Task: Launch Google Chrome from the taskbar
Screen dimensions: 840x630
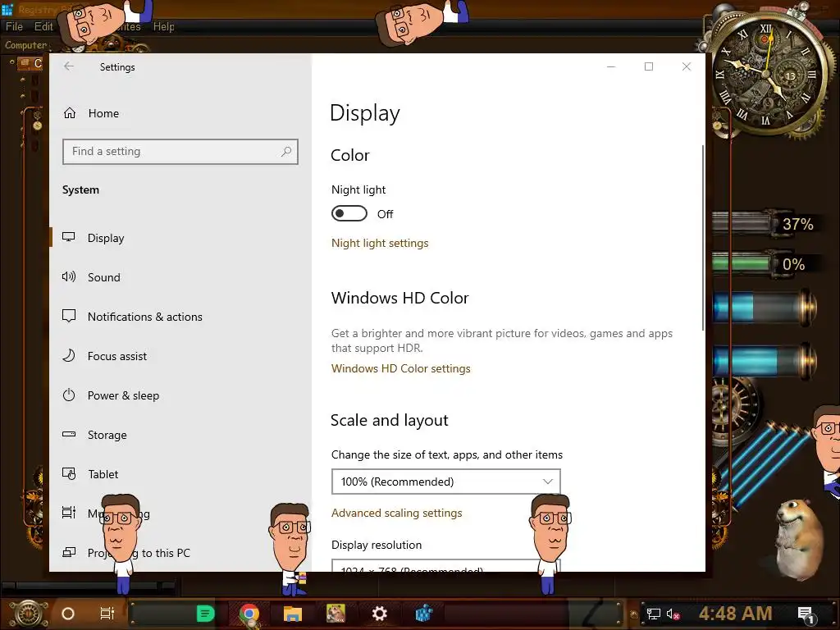Action: [249, 614]
